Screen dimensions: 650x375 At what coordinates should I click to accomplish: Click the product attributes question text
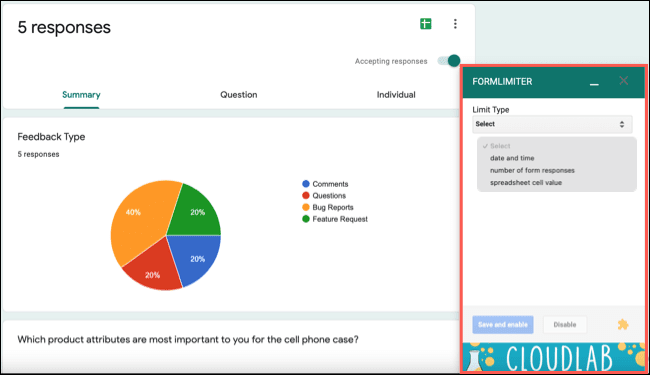click(188, 340)
